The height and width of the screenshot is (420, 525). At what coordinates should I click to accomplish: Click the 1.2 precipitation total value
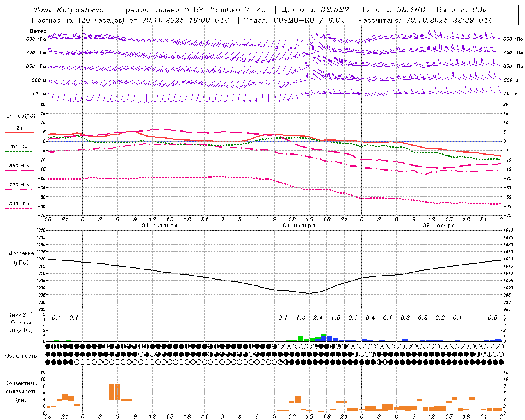pos(301,317)
